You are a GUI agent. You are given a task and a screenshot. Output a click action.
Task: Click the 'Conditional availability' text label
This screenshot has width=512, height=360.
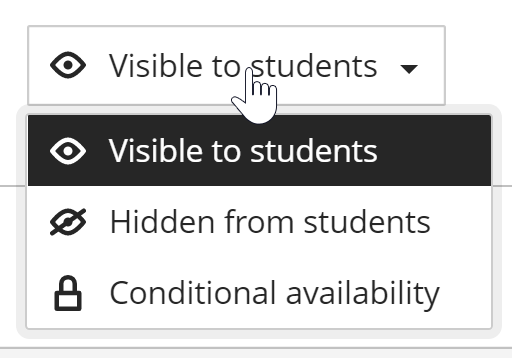click(x=275, y=295)
